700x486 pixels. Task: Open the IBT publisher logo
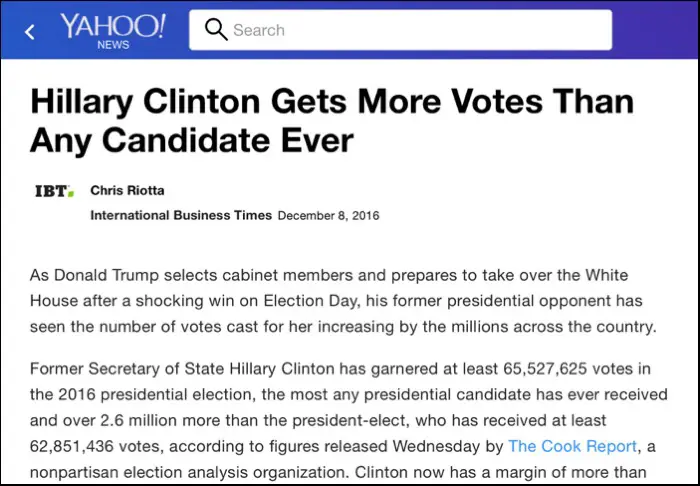54,191
